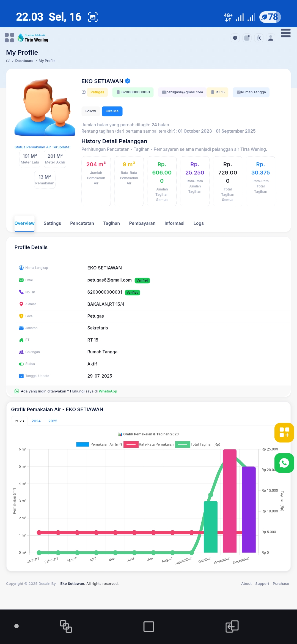Click the Dashboard breadcrumb link

coord(24,61)
